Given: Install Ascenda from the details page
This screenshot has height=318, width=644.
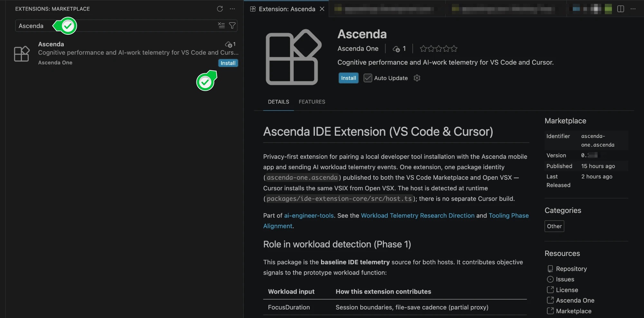Looking at the screenshot, I should pyautogui.click(x=348, y=78).
